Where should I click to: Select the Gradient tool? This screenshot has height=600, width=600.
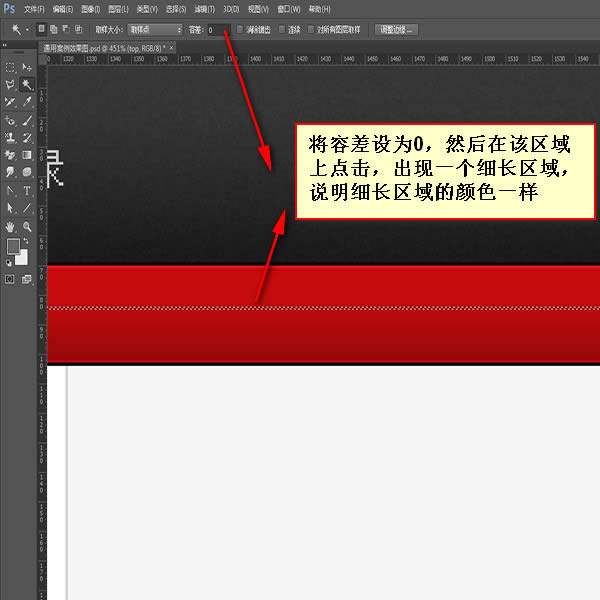point(27,155)
